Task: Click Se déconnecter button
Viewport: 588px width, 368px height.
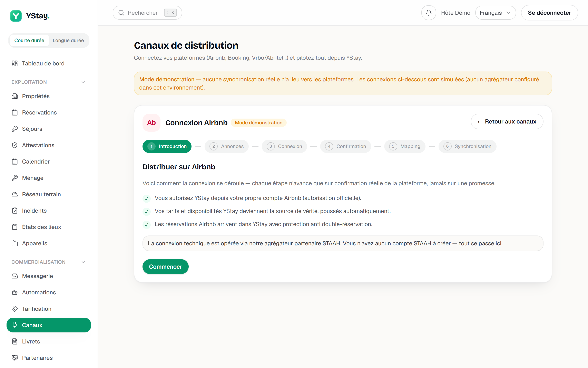Action: [x=549, y=13]
